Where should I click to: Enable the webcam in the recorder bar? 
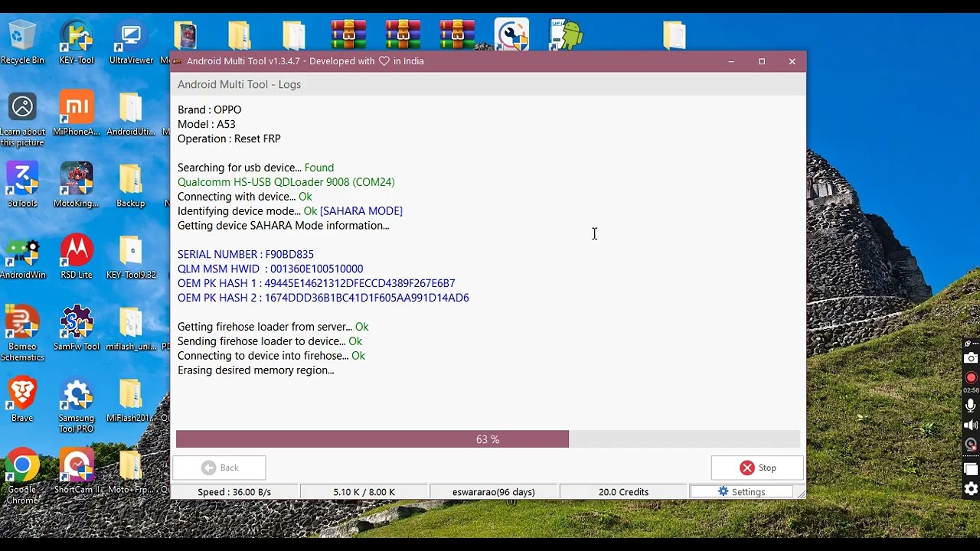[971, 444]
